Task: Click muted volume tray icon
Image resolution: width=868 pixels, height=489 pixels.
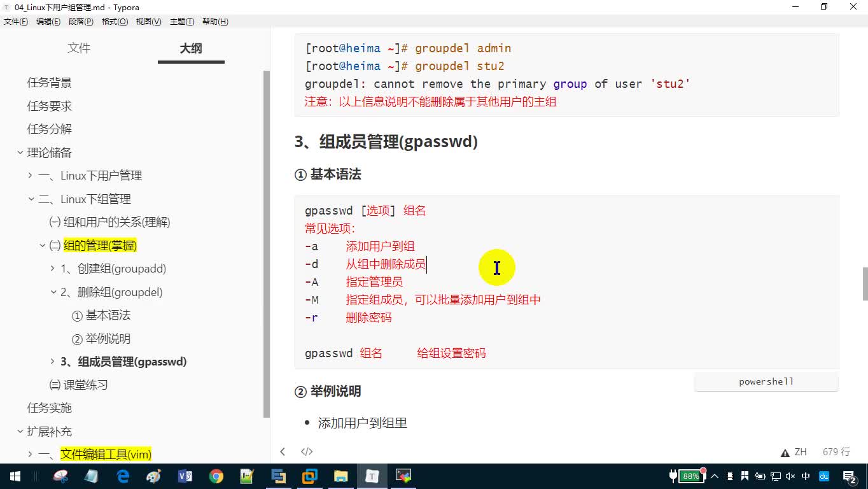Action: coord(791,476)
